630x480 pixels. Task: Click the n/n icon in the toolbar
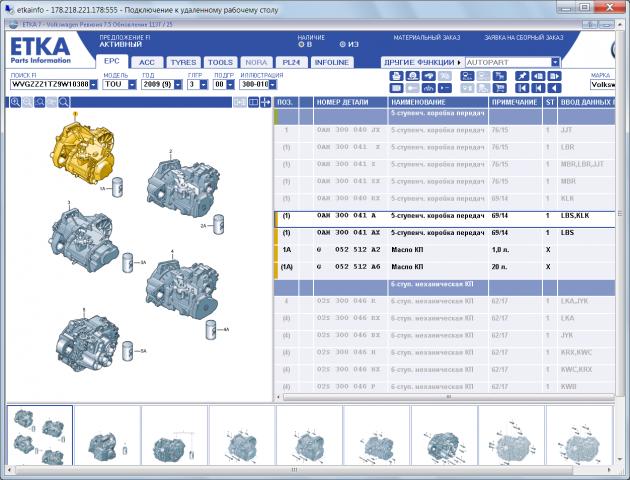pos(428,88)
